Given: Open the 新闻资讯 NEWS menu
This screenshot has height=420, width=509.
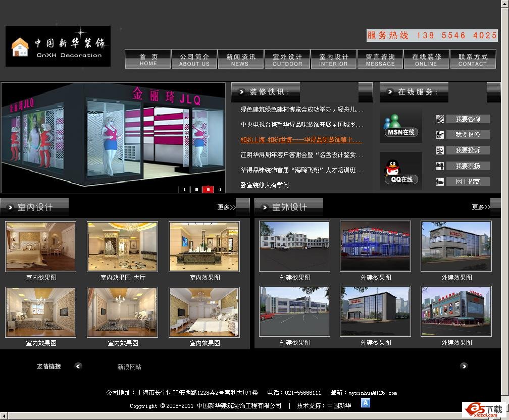Looking at the screenshot, I should [240, 60].
